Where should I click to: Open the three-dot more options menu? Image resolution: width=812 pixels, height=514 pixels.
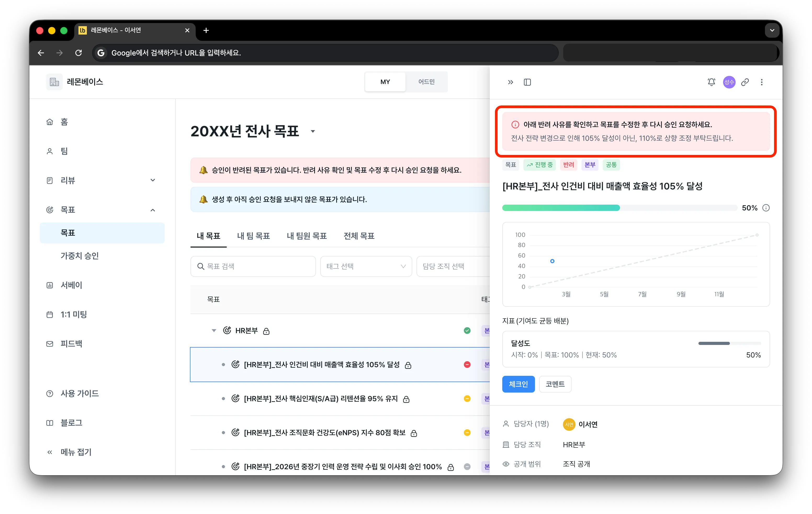click(x=762, y=82)
